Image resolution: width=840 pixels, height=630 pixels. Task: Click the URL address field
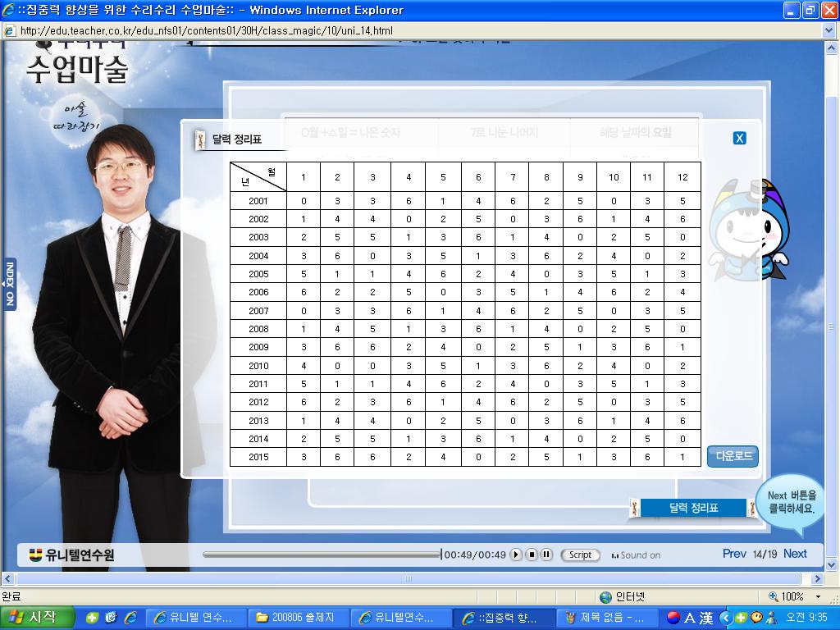[x=418, y=30]
